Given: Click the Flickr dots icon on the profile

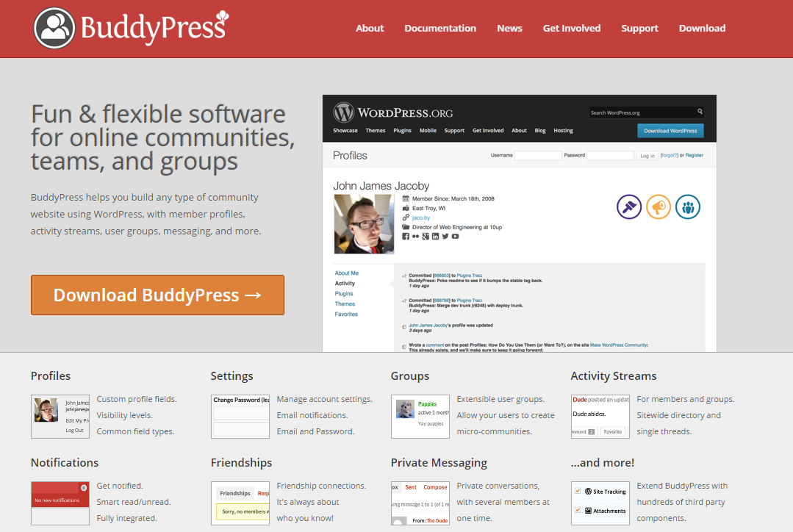Looking at the screenshot, I should pyautogui.click(x=416, y=236).
